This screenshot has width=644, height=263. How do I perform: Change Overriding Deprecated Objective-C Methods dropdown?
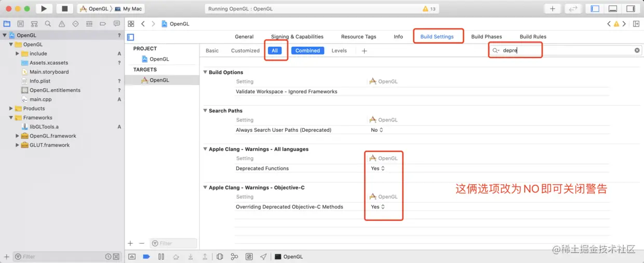click(x=378, y=206)
